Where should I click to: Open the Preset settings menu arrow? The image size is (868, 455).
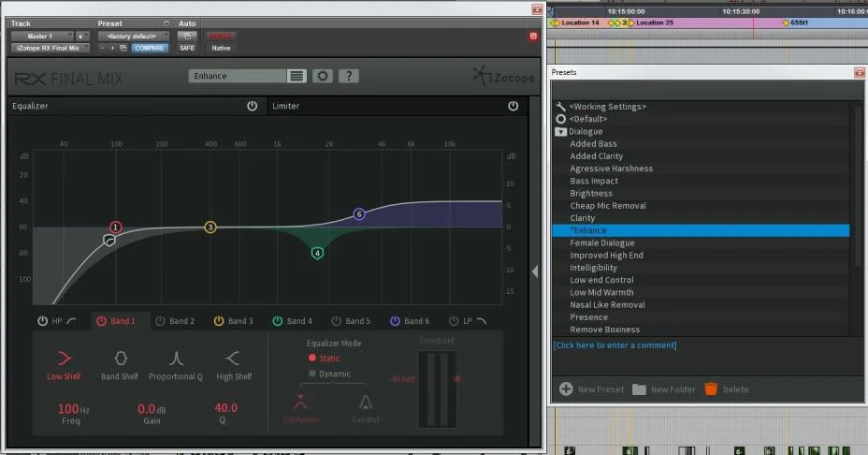tap(166, 23)
